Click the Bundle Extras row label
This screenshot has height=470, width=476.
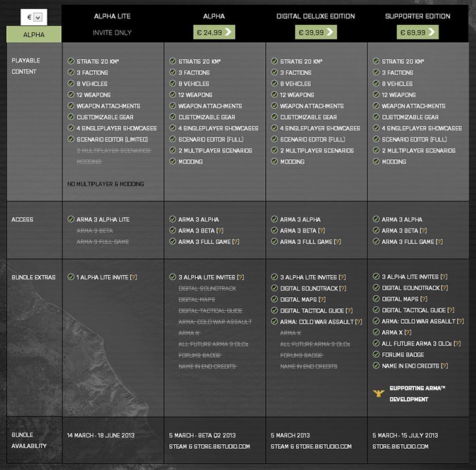click(33, 278)
